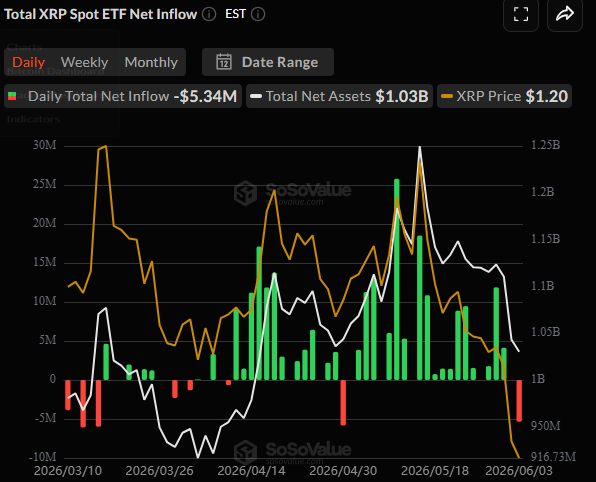Click the 1.25B right axis label
Image resolution: width=596 pixels, height=482 pixels.
(x=545, y=145)
